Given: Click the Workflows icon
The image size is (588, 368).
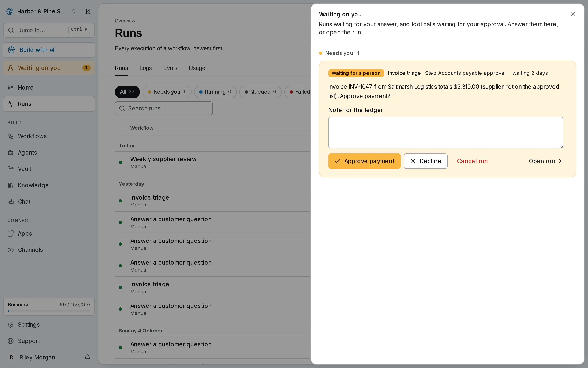Looking at the screenshot, I should [11, 136].
